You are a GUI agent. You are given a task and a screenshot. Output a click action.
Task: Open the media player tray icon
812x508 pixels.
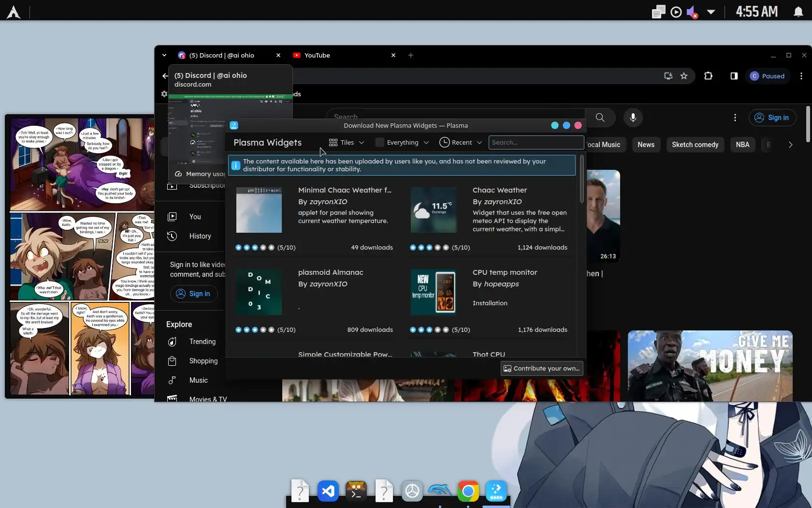pyautogui.click(x=676, y=12)
